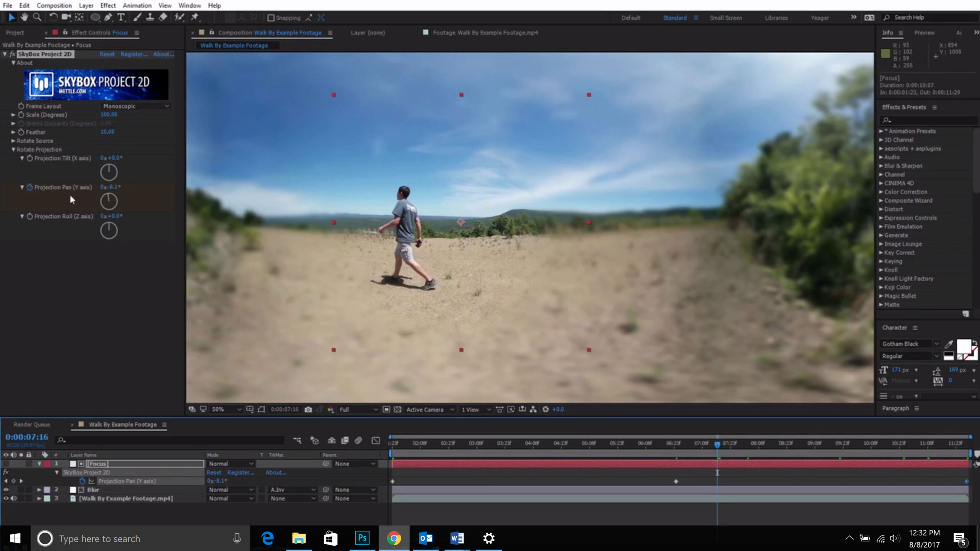Switch to the Small Screen workspace
This screenshot has width=980, height=551.
click(725, 18)
